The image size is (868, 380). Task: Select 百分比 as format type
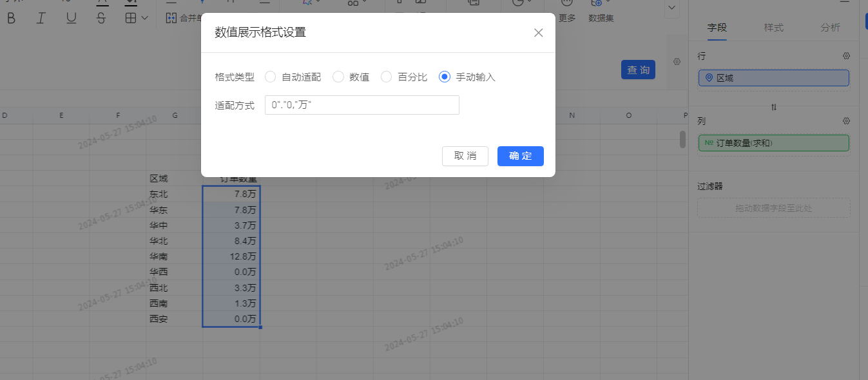[387, 77]
